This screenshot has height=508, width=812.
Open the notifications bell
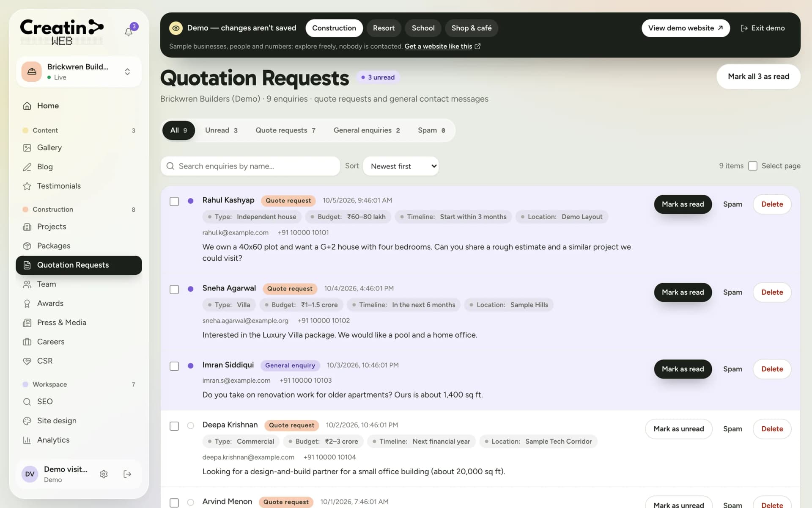pyautogui.click(x=129, y=32)
